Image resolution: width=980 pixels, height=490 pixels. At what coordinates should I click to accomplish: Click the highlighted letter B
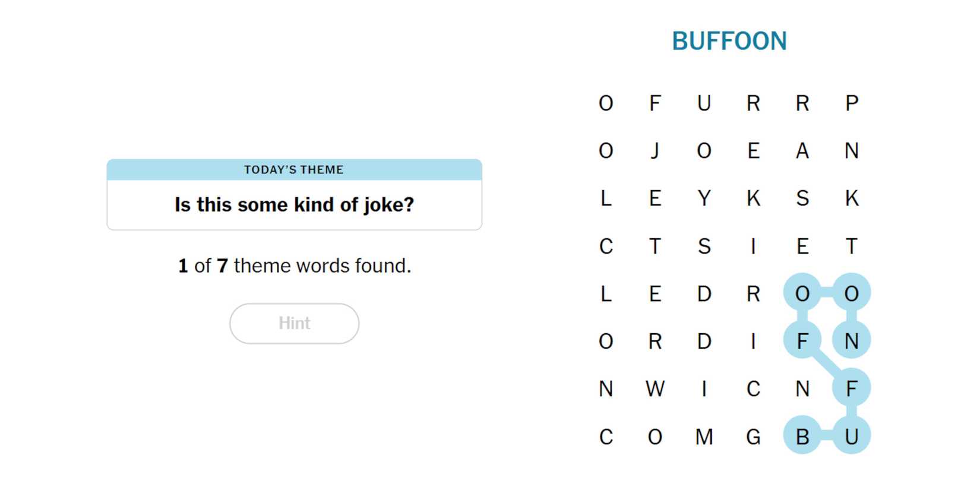tap(802, 437)
